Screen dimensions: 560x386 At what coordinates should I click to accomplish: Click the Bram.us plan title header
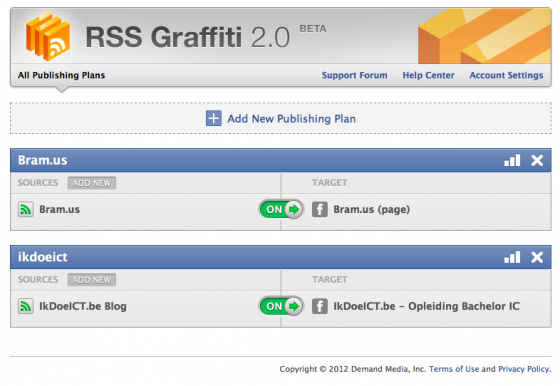click(x=42, y=160)
